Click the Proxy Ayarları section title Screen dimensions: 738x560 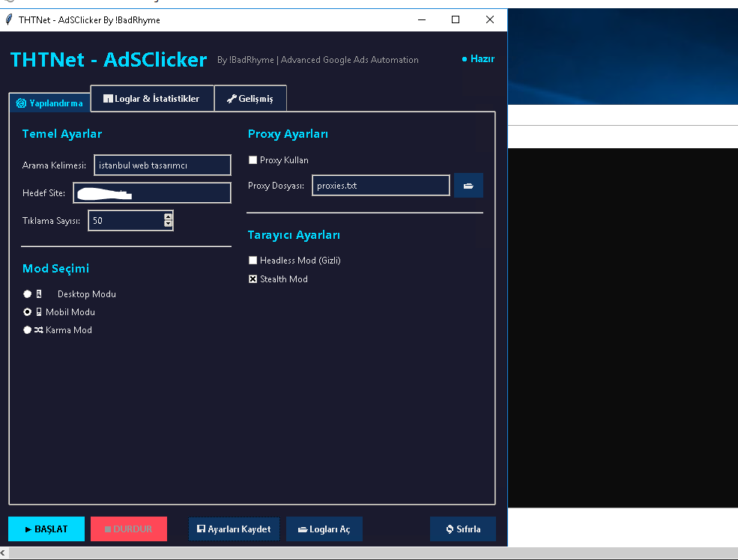(288, 134)
